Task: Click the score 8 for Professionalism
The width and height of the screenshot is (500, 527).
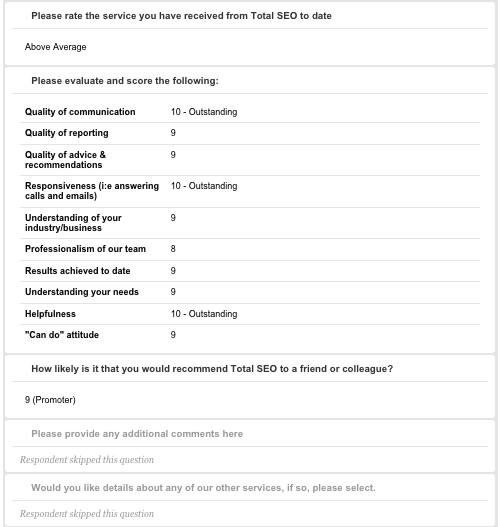Action: tap(173, 249)
